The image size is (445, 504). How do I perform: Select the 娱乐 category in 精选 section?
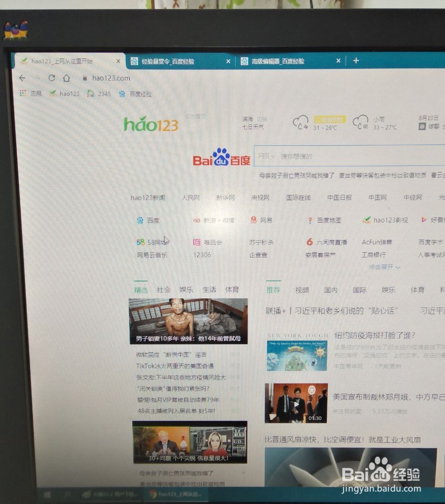tap(186, 289)
